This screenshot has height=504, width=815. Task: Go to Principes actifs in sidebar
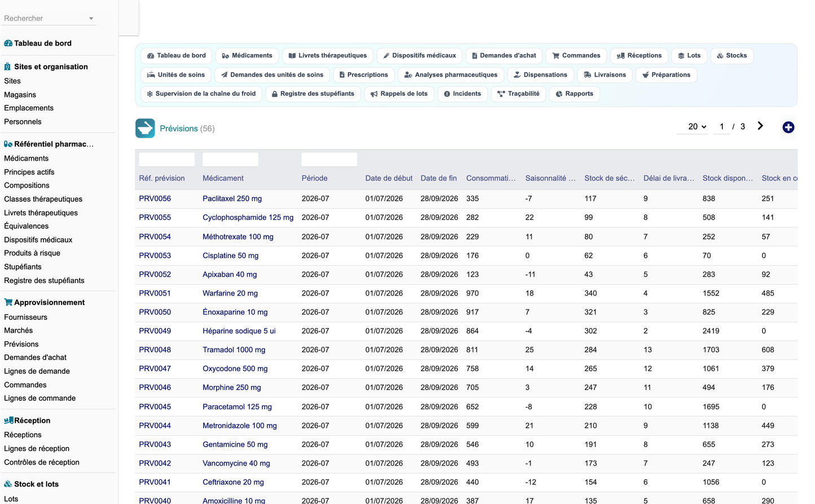[29, 173]
